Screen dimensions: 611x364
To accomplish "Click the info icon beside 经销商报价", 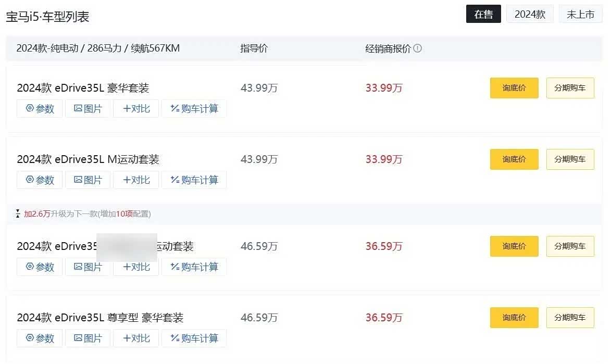I will point(418,48).
